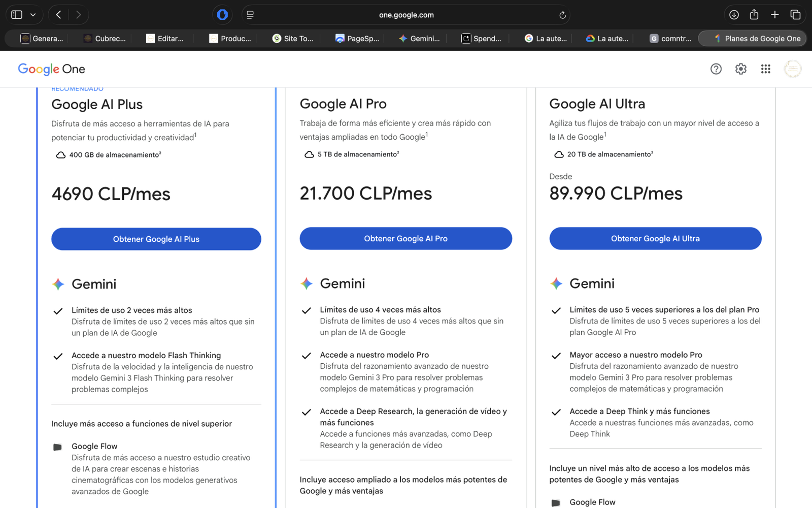Viewport: 812px width, 508px height.
Task: Click the checkmark beside "Accede a Deep Research"
Action: (x=307, y=412)
